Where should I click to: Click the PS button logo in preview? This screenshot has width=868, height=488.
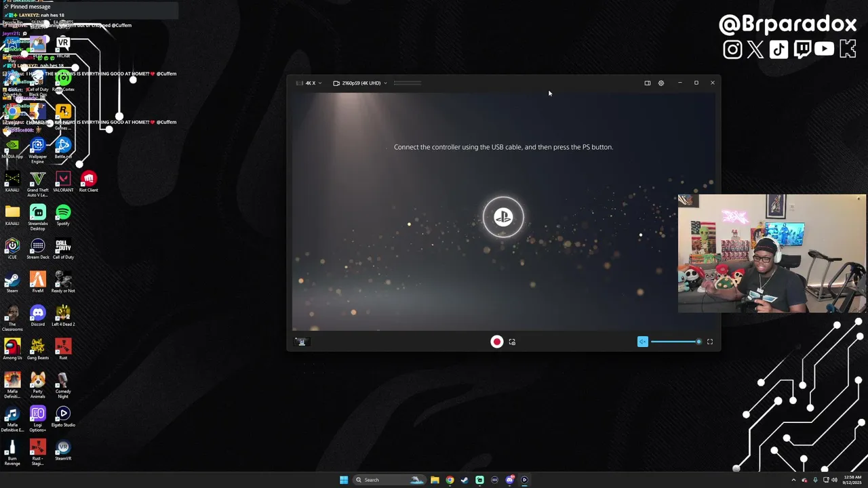click(503, 217)
